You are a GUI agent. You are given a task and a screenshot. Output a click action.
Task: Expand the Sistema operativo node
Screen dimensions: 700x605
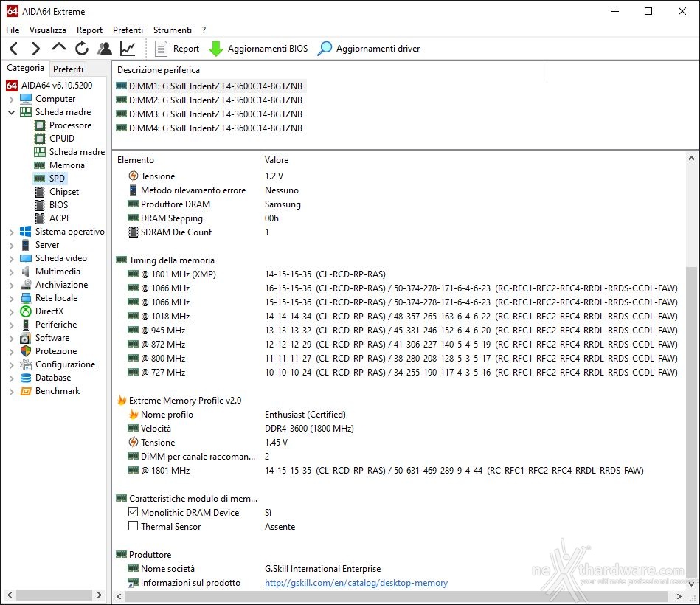pos(12,232)
